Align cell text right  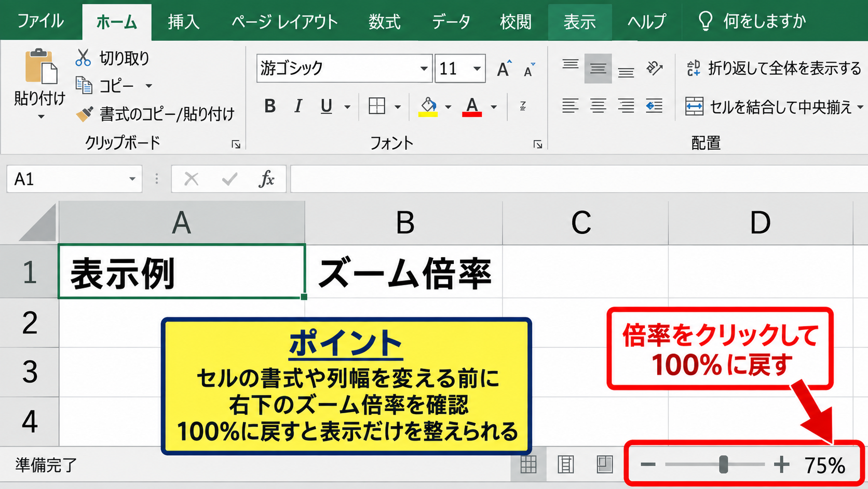coord(626,106)
